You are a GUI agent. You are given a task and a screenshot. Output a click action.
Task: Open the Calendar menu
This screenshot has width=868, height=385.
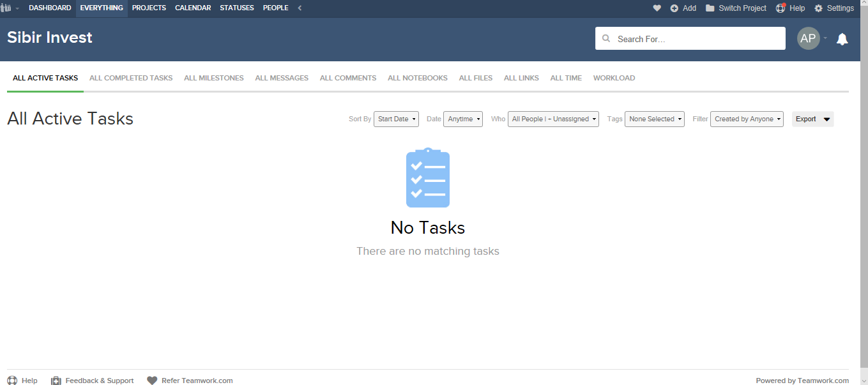tap(193, 8)
